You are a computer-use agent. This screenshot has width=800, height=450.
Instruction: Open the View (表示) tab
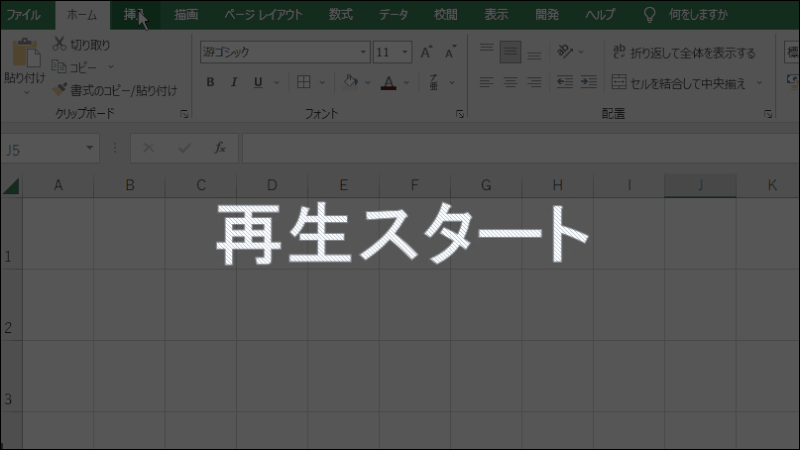[x=496, y=15]
